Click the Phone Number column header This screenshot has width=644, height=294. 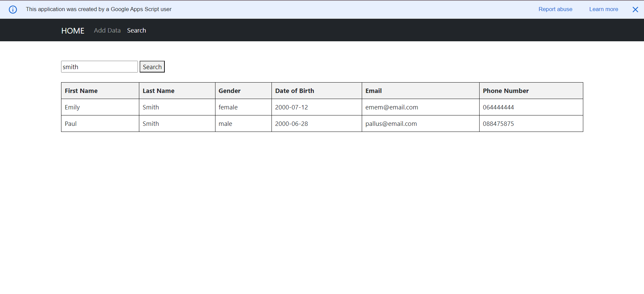coord(505,91)
